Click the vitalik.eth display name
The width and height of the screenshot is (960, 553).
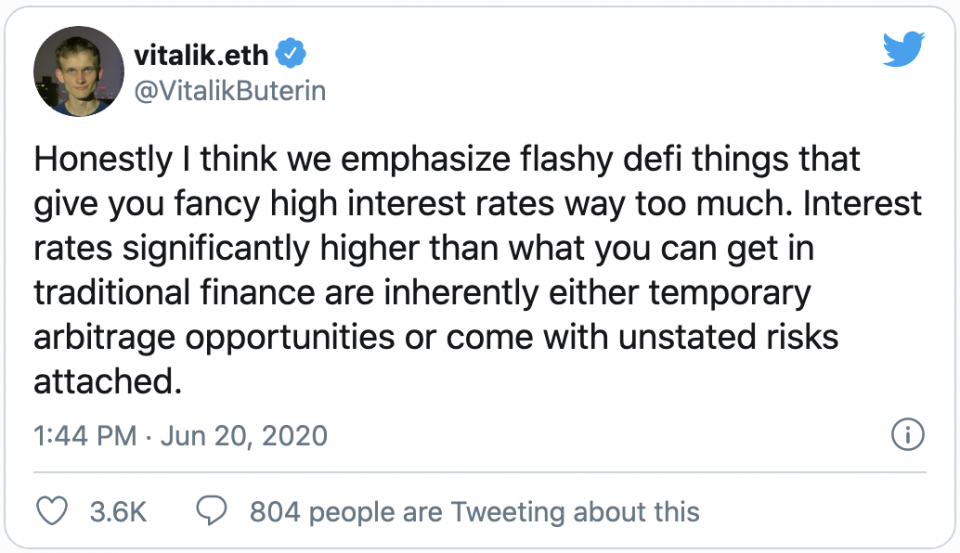pyautogui.click(x=201, y=52)
